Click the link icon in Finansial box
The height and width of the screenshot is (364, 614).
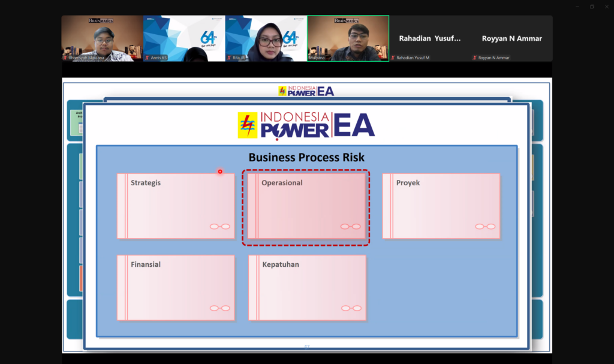pos(219,308)
